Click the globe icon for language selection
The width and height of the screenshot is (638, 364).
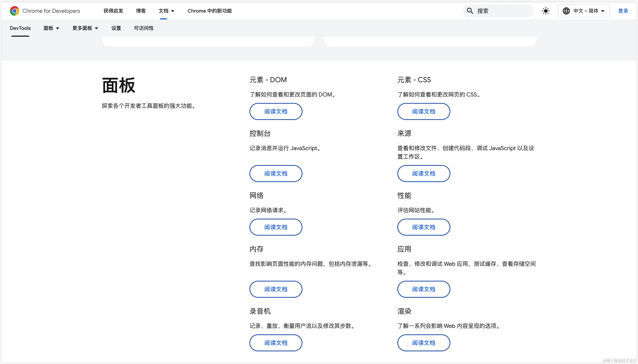(x=567, y=11)
